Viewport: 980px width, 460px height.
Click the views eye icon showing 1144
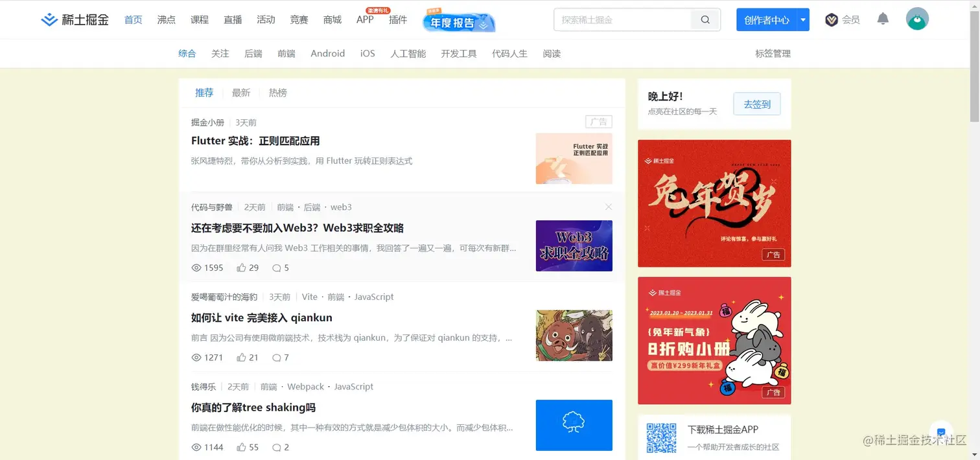196,447
